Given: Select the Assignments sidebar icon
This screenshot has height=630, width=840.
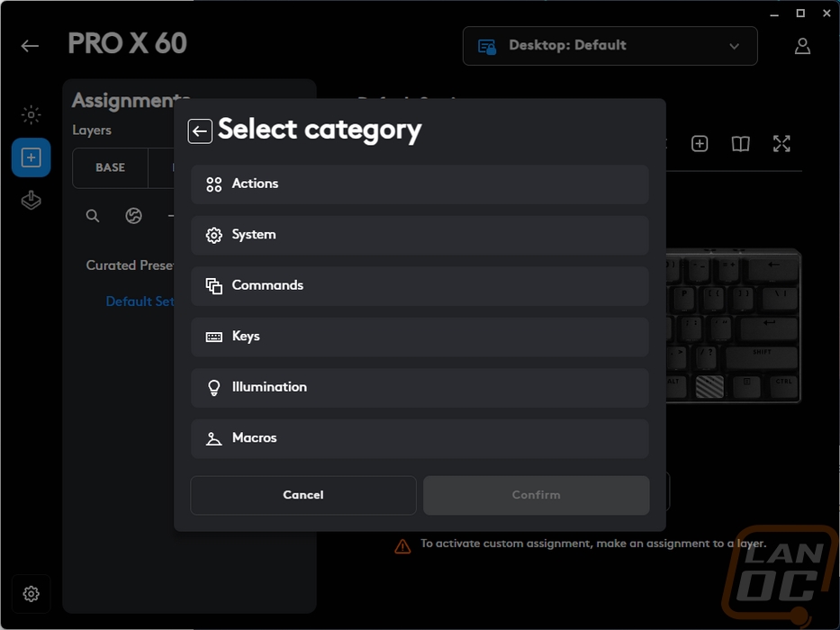Looking at the screenshot, I should tap(32, 157).
